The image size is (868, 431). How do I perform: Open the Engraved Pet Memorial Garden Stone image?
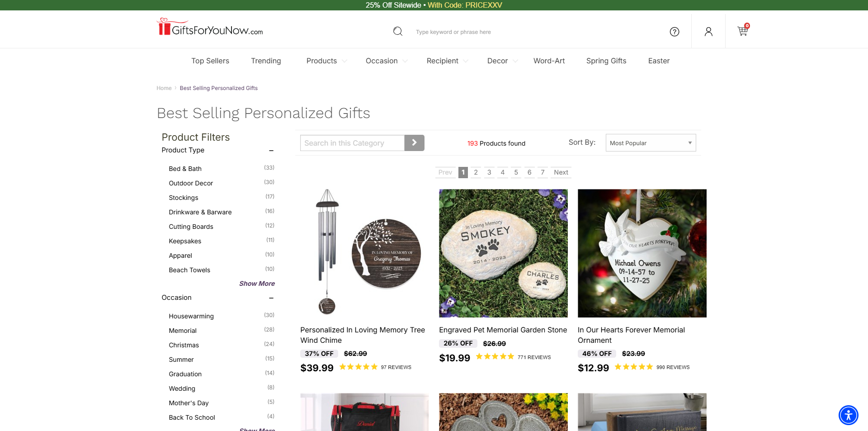[x=503, y=253]
